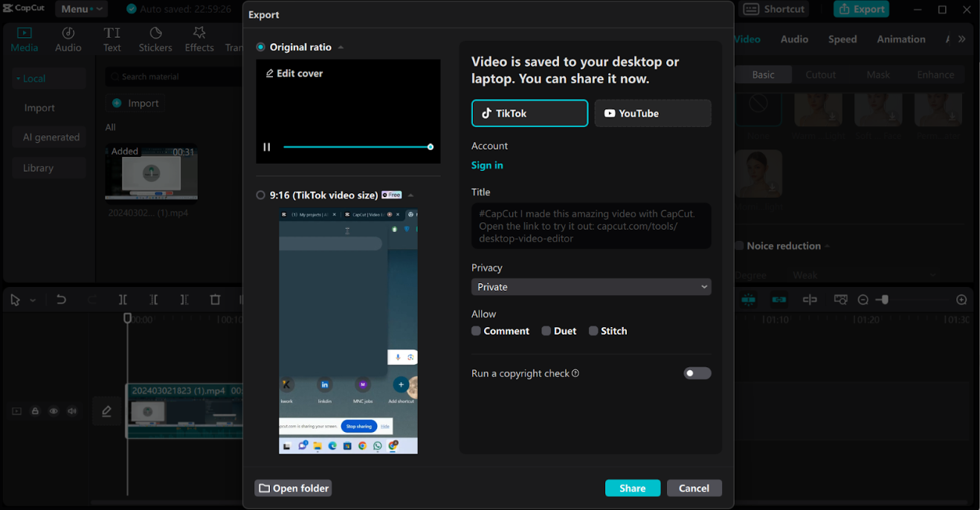Lock the video track
Screen dimensions: 980x510
pos(35,411)
